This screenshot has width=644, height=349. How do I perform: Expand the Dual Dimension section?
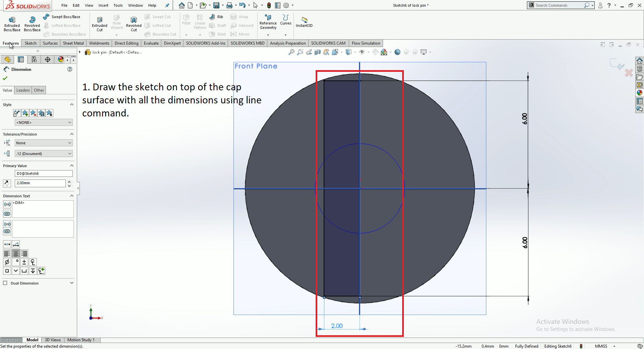[x=71, y=283]
